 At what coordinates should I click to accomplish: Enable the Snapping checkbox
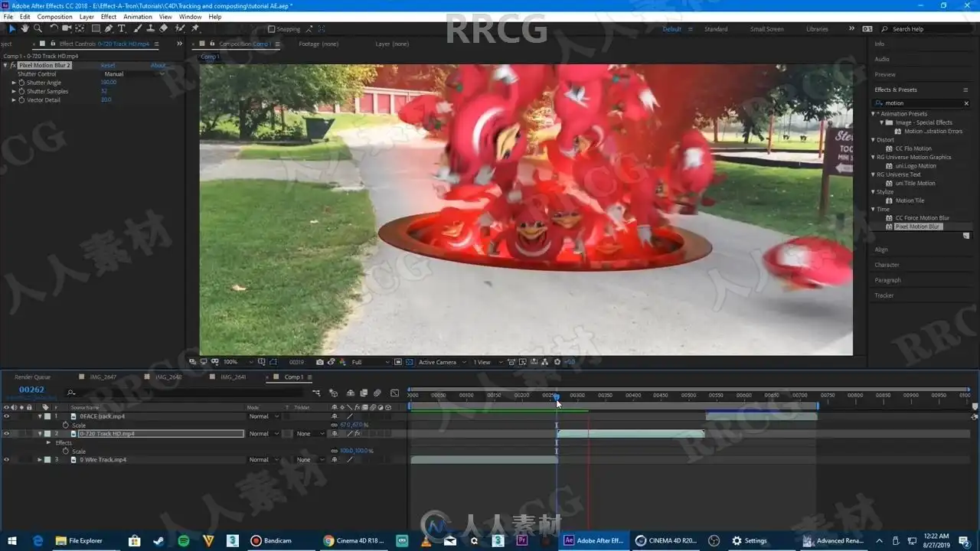272,29
